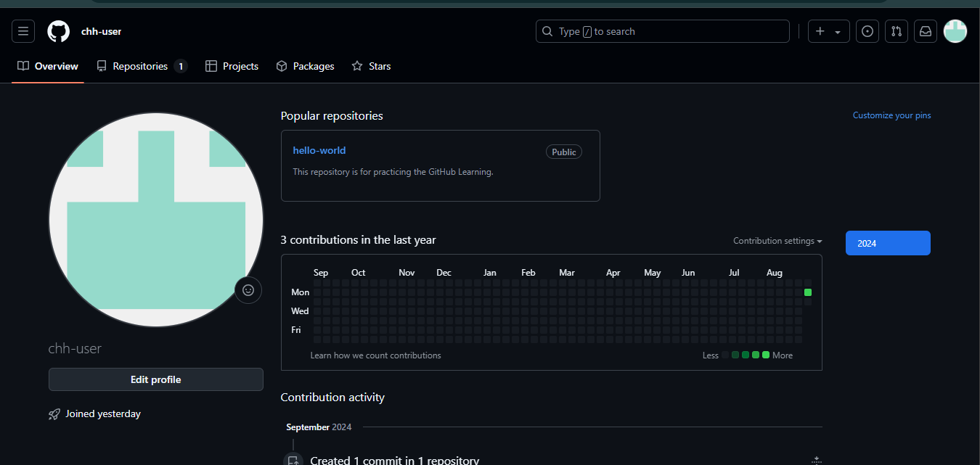This screenshot has width=980, height=465.
Task: Open the Packages tab
Action: 306,66
